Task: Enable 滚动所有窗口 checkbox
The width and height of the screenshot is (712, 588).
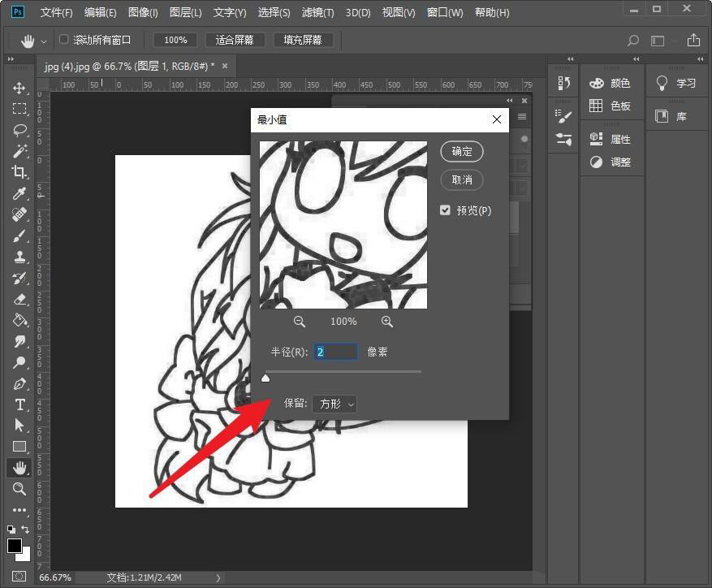Action: [64, 40]
